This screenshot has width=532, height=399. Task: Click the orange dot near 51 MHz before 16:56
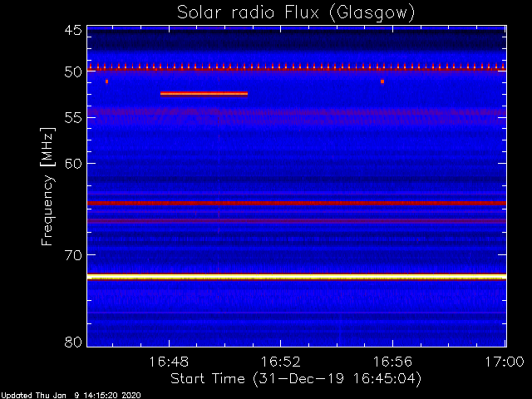[x=382, y=81]
